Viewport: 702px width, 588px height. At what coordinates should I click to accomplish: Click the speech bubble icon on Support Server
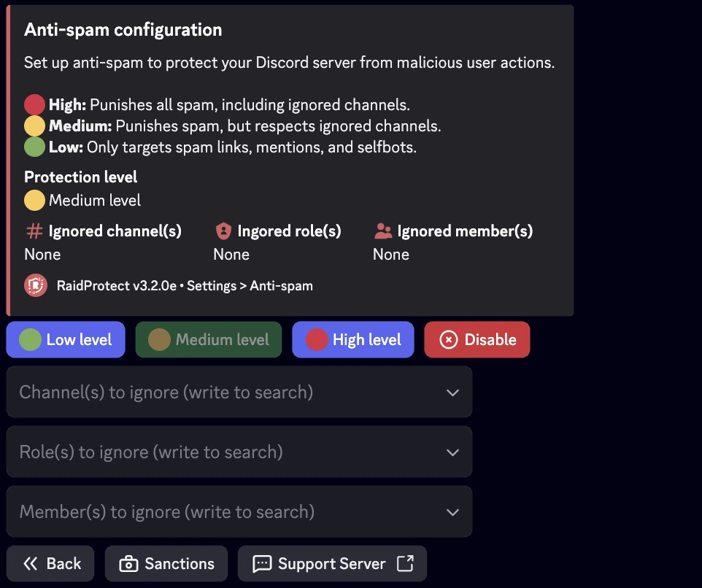261,562
